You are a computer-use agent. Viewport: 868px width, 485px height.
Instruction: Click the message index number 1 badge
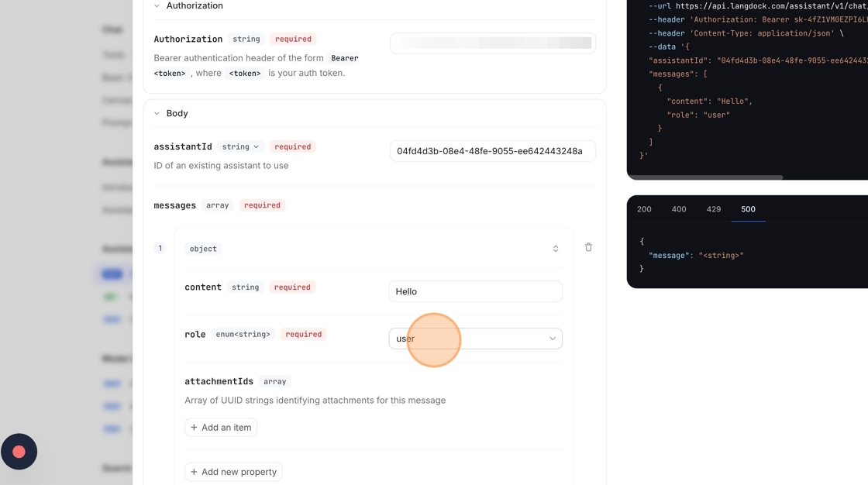click(160, 249)
